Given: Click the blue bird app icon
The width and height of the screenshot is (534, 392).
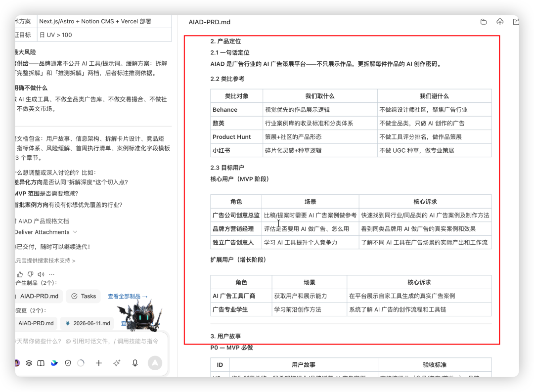Looking at the screenshot, I should [54, 363].
